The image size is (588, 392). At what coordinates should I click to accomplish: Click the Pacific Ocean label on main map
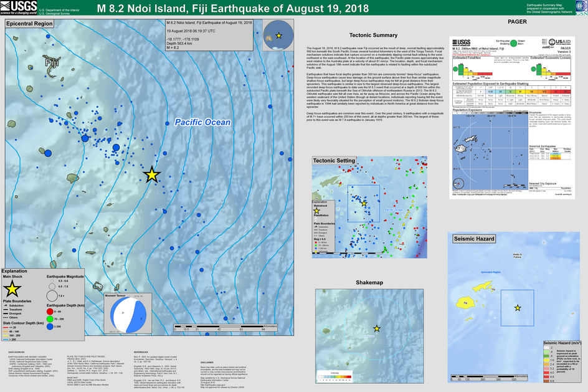pyautogui.click(x=202, y=123)
